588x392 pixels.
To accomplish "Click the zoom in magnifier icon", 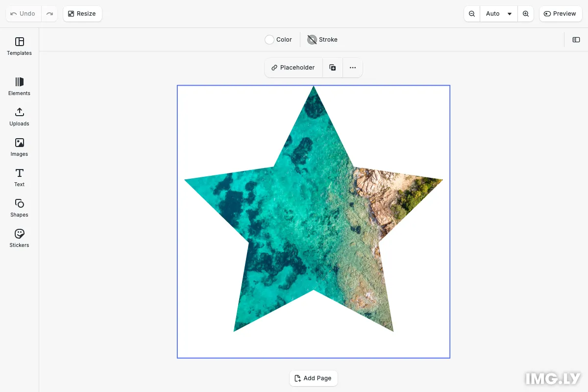I will click(x=526, y=14).
